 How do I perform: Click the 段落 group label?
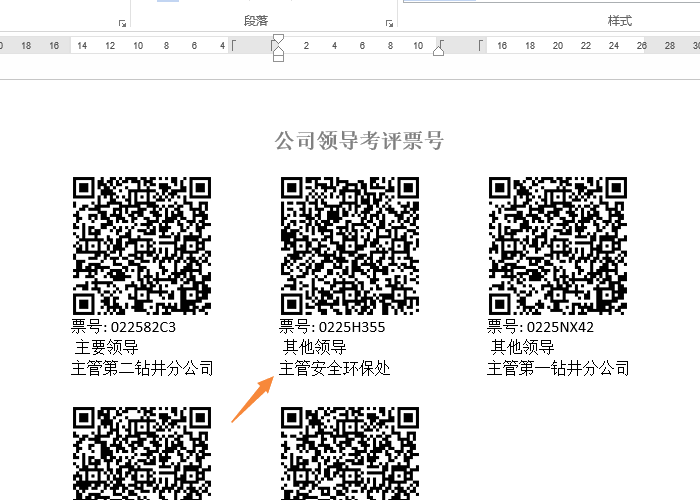point(256,21)
